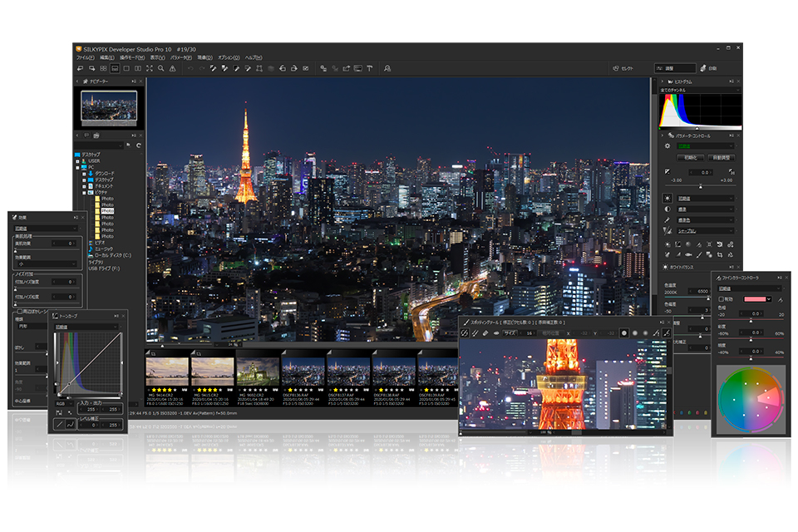Select combination preview-with-thumbnails view mode
Viewport: 798px width, 532px height.
pos(115,68)
